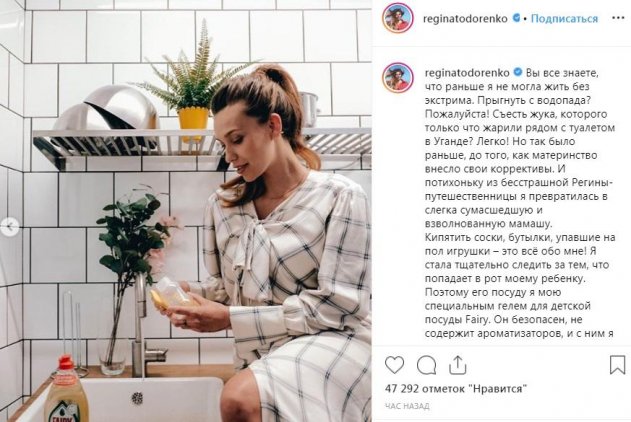Open comments via speech bubble icon
The image size is (631, 422).
pos(426,365)
